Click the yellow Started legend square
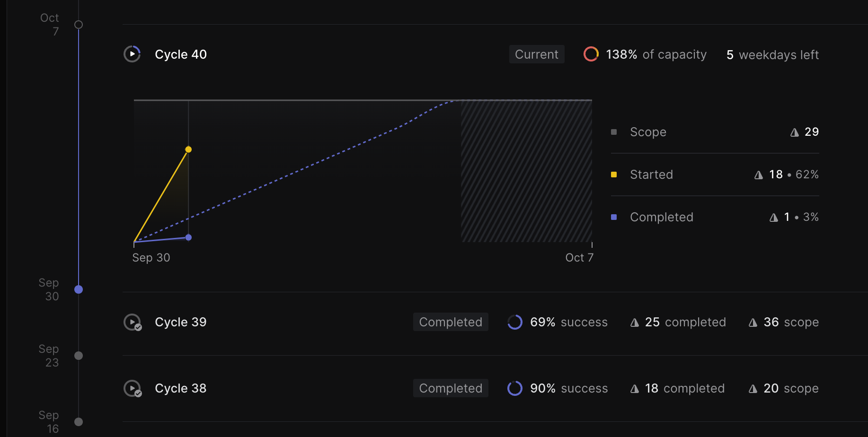868x437 pixels. point(614,175)
